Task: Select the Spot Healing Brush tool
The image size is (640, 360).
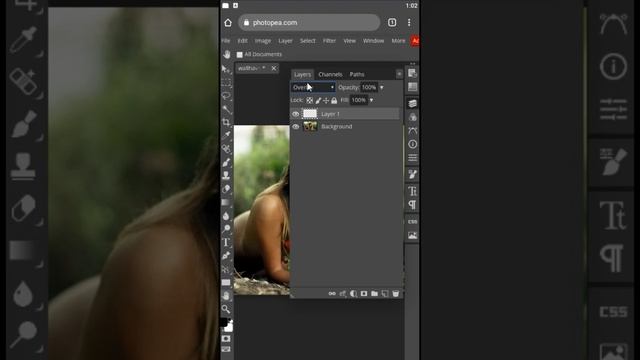Action: 226,149
